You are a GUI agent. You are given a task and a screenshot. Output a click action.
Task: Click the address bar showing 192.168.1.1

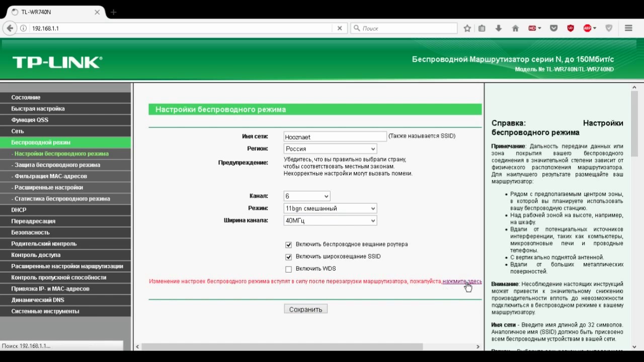pyautogui.click(x=181, y=28)
